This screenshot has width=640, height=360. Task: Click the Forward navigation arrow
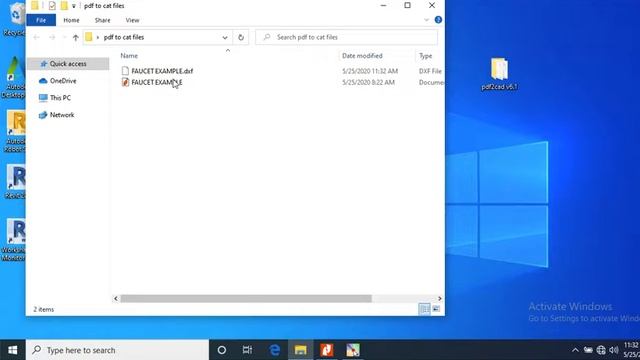click(52, 37)
